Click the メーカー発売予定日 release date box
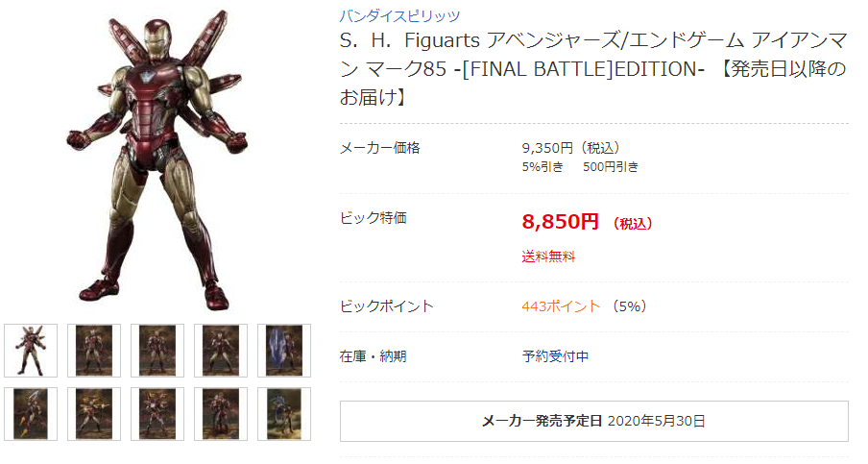The width and height of the screenshot is (868, 464). click(594, 422)
